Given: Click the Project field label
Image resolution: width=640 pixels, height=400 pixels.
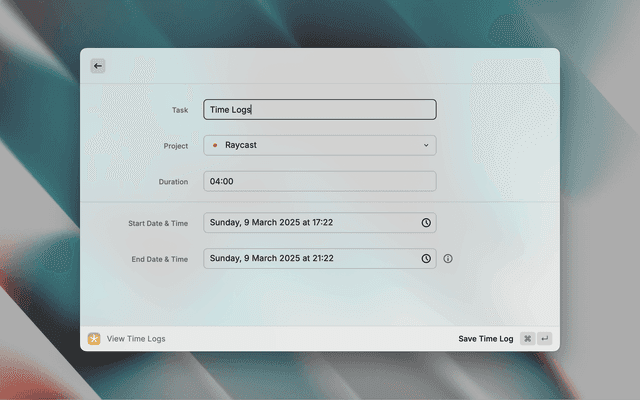Looking at the screenshot, I should tap(175, 146).
